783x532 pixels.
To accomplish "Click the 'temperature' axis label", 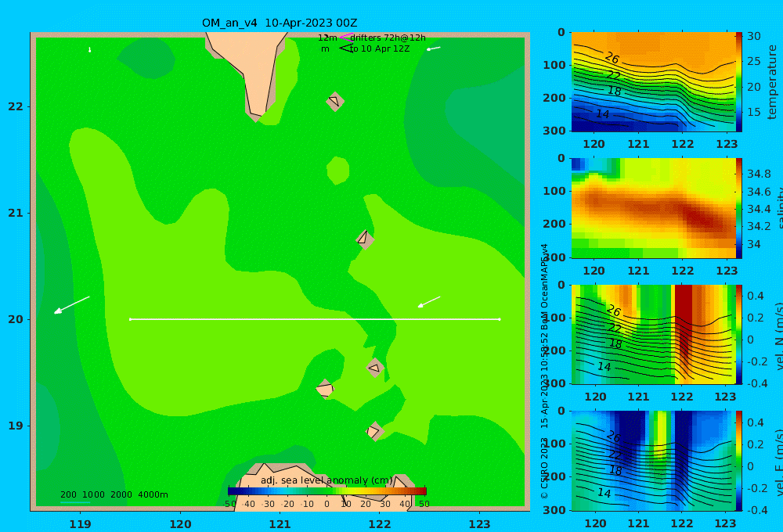I will click(772, 82).
